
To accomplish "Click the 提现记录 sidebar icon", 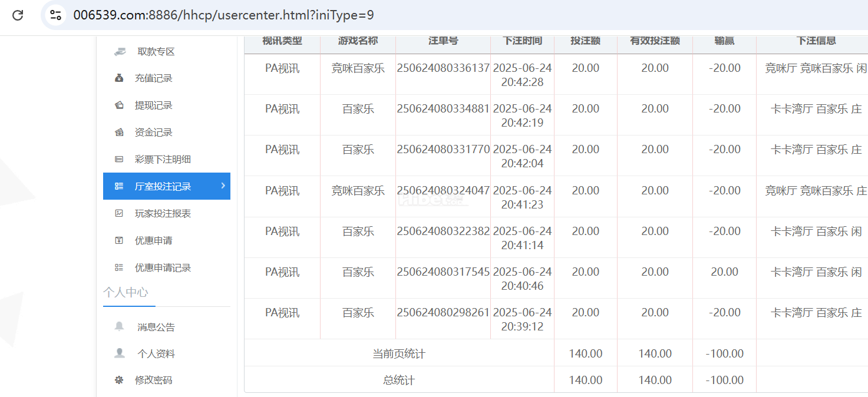I will 119,105.
